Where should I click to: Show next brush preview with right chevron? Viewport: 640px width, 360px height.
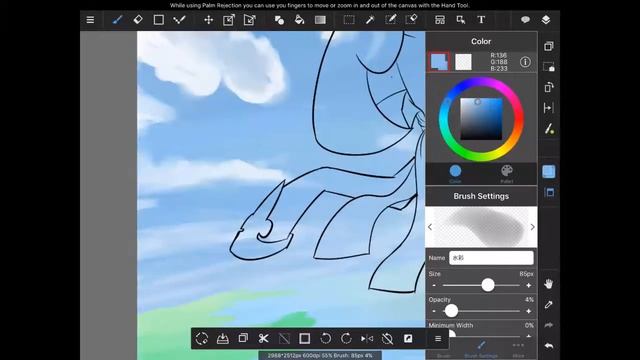(533, 227)
